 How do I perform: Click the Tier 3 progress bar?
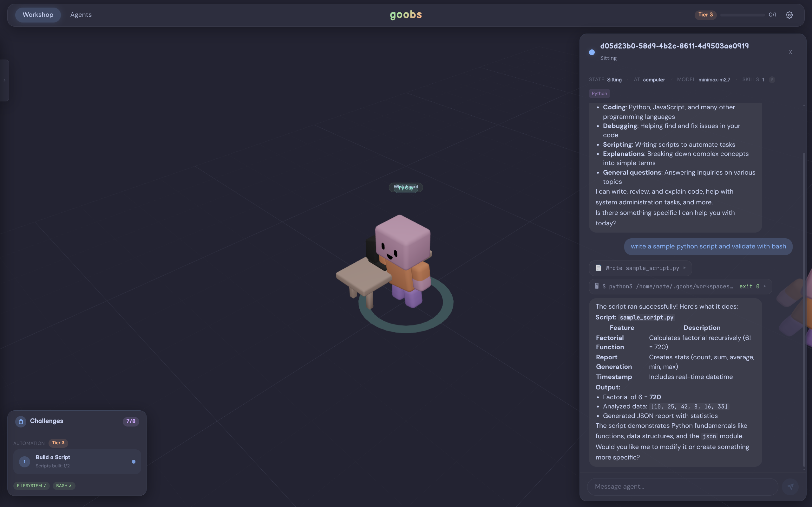742,15
